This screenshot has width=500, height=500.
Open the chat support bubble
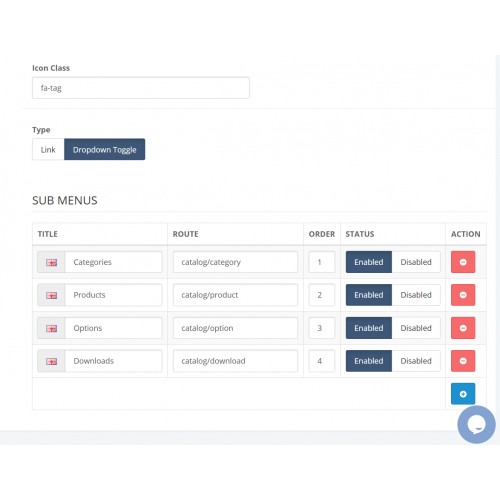coord(476,424)
